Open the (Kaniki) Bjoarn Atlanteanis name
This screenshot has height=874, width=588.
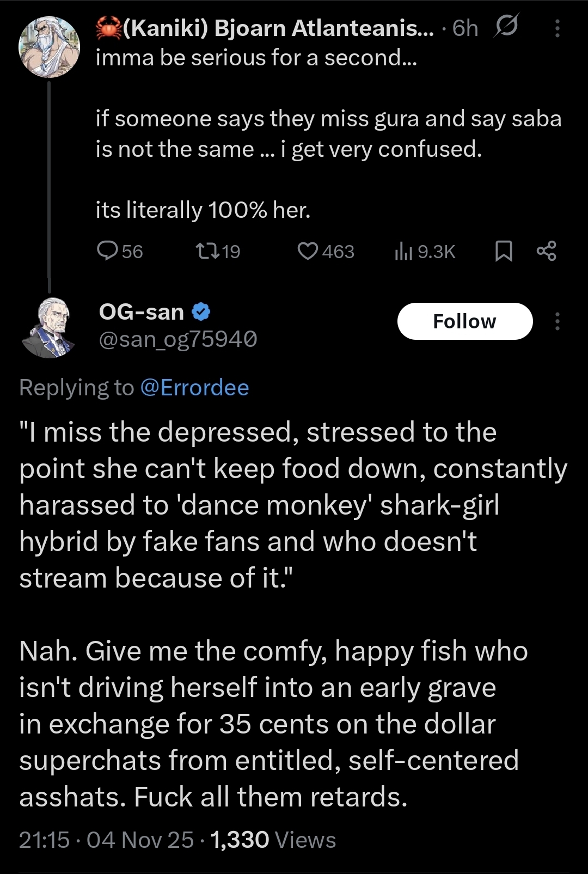coord(278,28)
